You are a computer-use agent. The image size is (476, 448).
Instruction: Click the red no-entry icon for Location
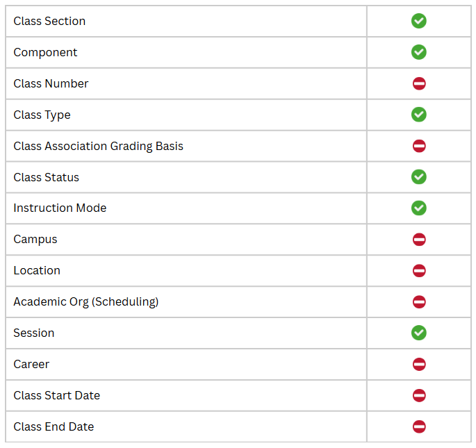pyautogui.click(x=419, y=271)
